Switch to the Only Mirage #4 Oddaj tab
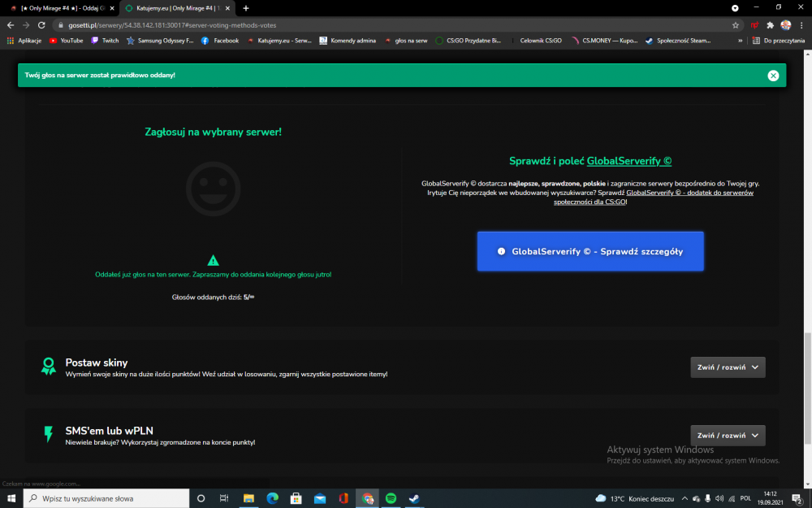 click(x=63, y=8)
